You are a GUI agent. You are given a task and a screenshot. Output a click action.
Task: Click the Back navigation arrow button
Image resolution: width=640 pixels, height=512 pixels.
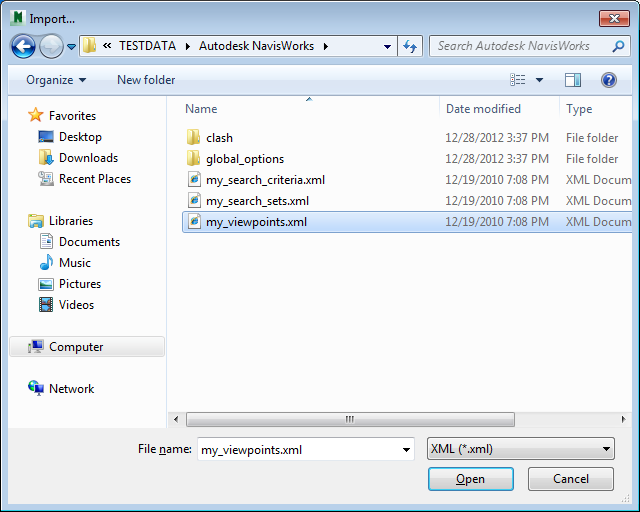coord(23,47)
